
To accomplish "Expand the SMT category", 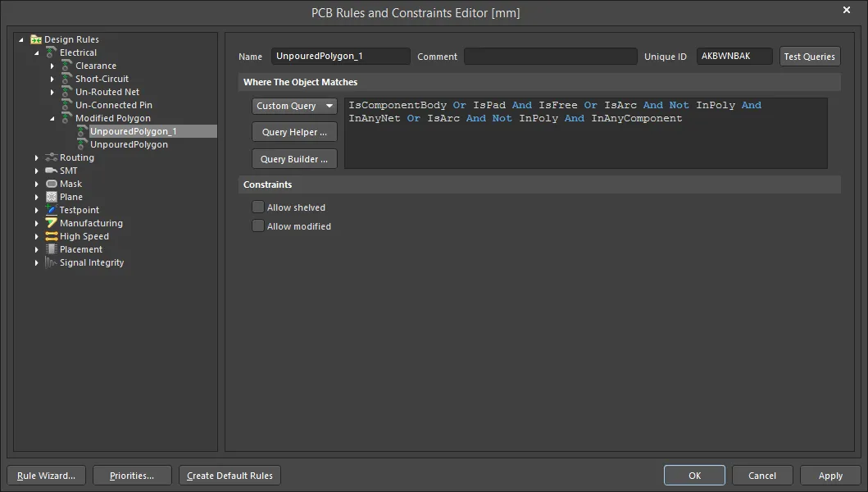I will tap(37, 171).
